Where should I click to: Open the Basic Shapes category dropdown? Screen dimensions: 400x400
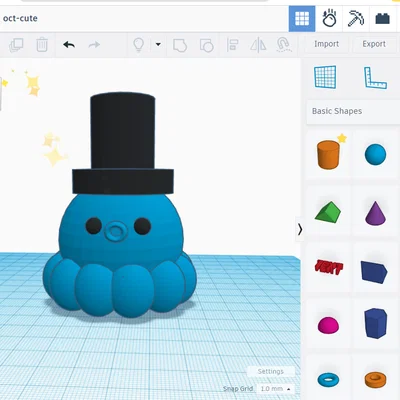pos(353,111)
